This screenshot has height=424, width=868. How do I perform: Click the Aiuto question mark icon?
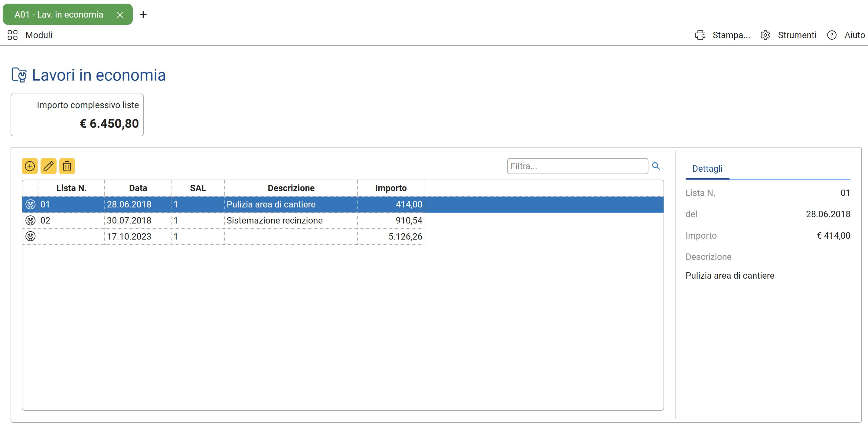tap(831, 35)
